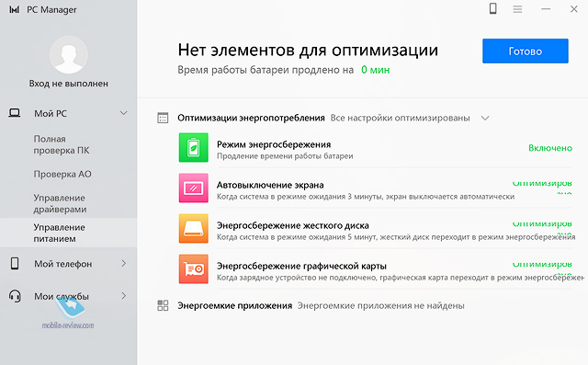Click the headset icon beside Мои службы
The width and height of the screenshot is (588, 365).
[x=15, y=296]
